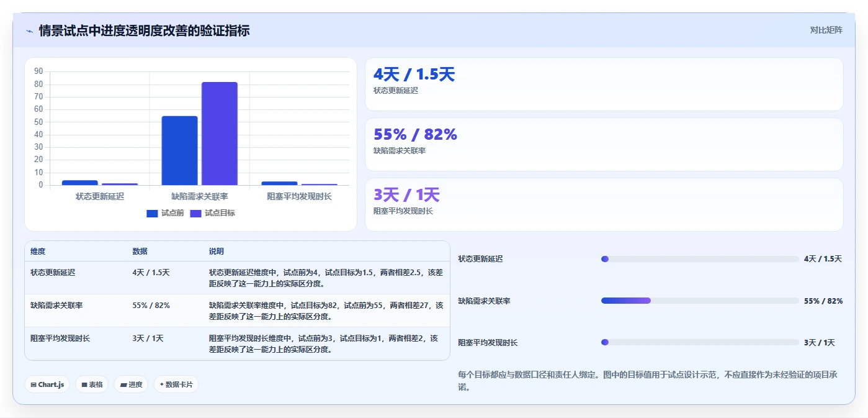This screenshot has height=418, width=868.
Task: Select the 状态更新延迟 cell in the table
Action: [53, 272]
